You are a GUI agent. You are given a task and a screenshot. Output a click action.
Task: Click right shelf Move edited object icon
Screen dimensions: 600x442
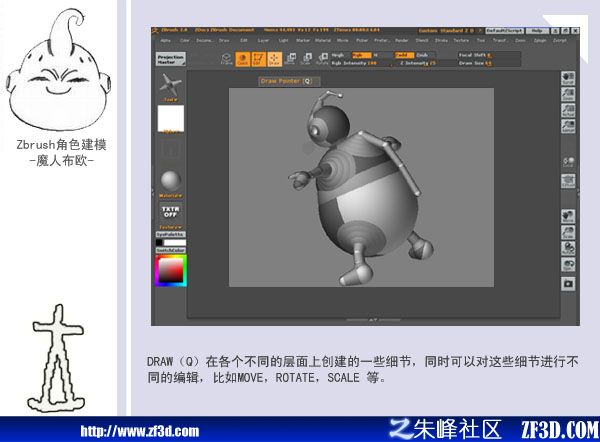pyautogui.click(x=568, y=216)
